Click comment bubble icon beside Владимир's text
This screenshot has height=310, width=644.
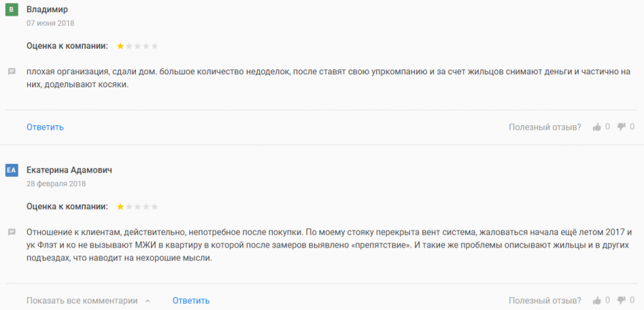coord(11,72)
